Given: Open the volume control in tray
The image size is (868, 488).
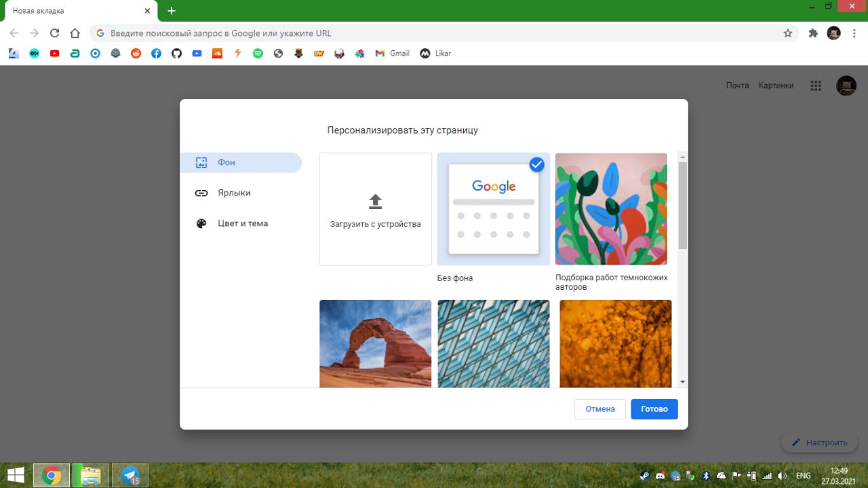Looking at the screenshot, I should [782, 476].
